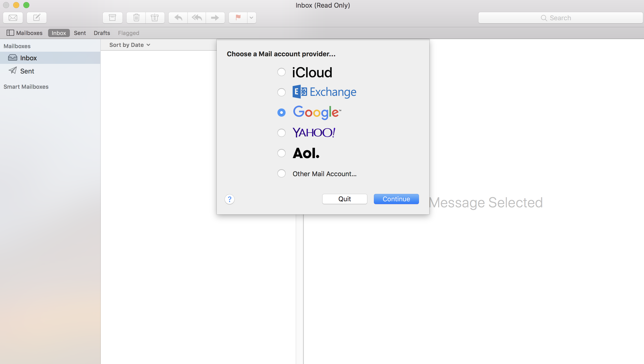Select Other Mail Account radio button
Image resolution: width=644 pixels, height=364 pixels.
click(x=281, y=173)
